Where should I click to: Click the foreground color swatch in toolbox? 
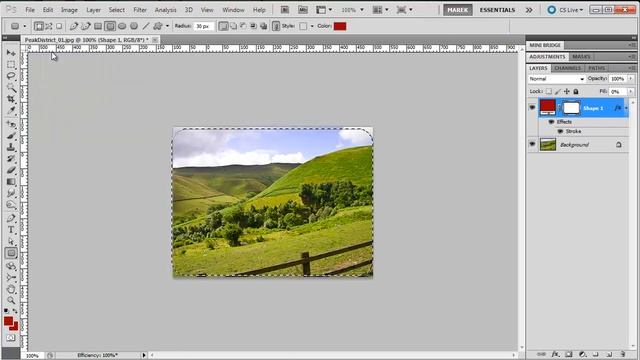9,321
